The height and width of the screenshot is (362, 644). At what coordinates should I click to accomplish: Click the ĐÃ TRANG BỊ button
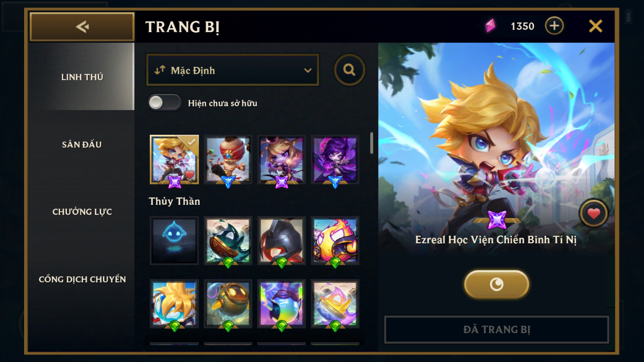coord(497,329)
